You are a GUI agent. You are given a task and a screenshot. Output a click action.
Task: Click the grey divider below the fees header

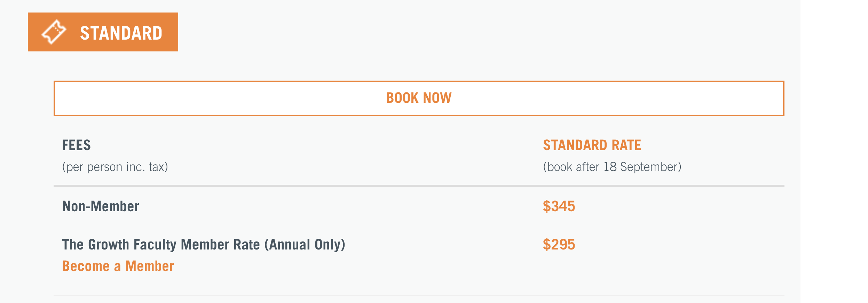click(x=419, y=186)
